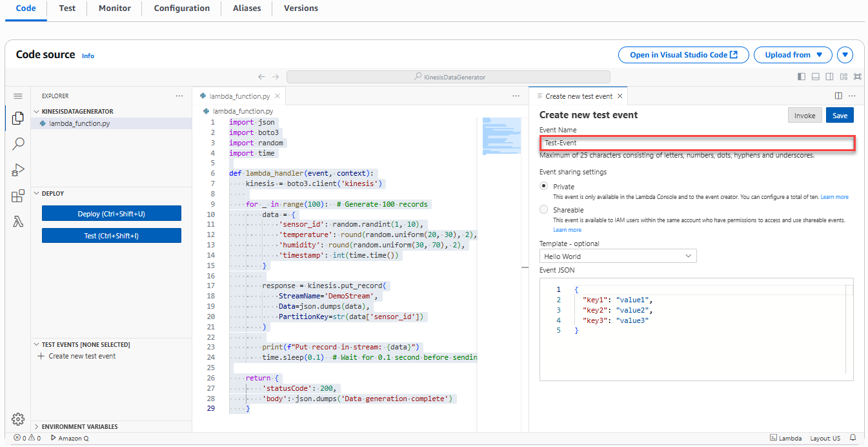Open the Hello World template dropdown
This screenshot has height=447, width=868.
coord(618,256)
